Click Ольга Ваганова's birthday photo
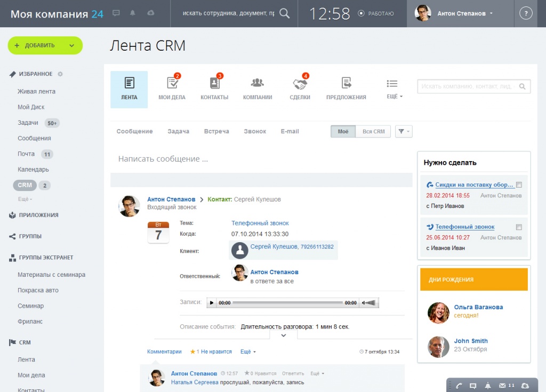This screenshot has width=546, height=392. [x=438, y=313]
